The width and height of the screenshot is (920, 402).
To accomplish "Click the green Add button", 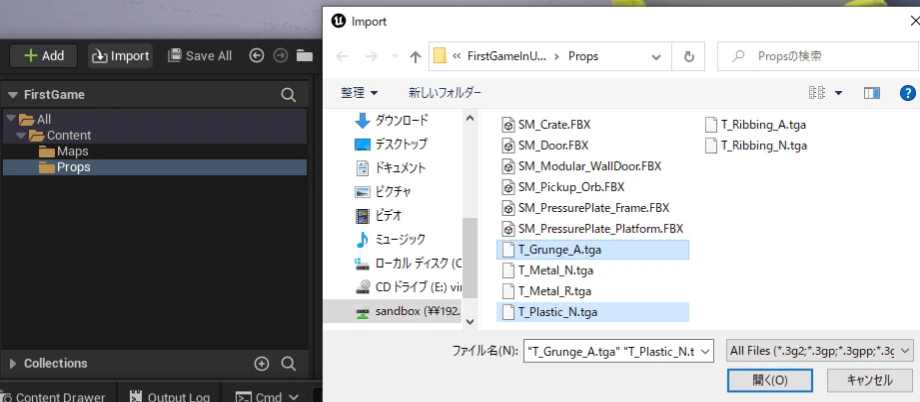I will pos(43,56).
